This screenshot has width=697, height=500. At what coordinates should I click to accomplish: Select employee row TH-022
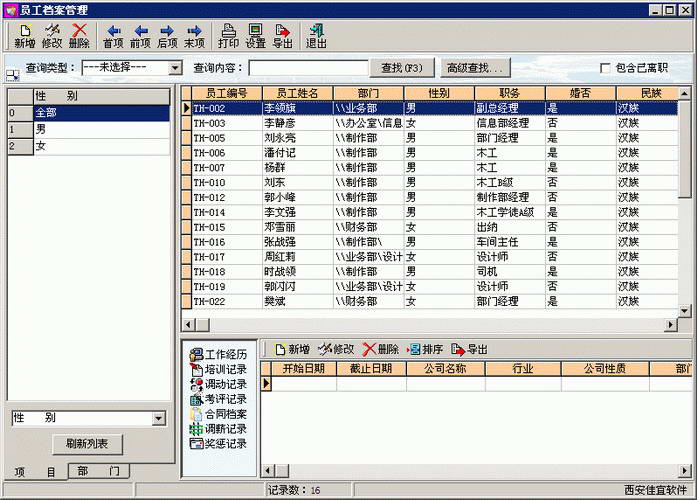point(430,301)
